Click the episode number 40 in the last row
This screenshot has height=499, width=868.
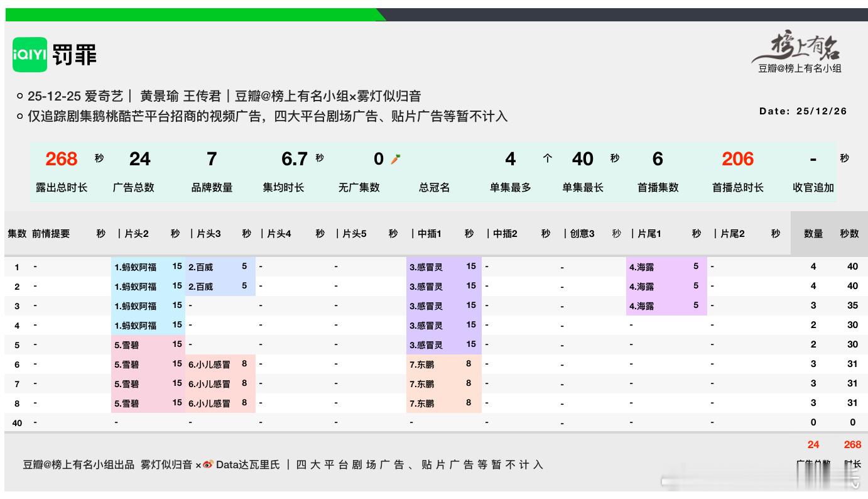[x=17, y=423]
